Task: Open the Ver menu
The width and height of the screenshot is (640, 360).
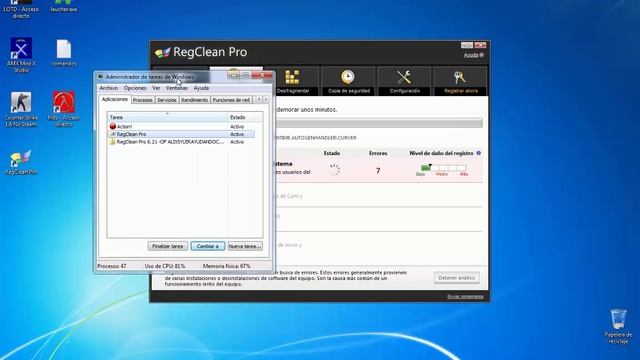Action: [156, 88]
